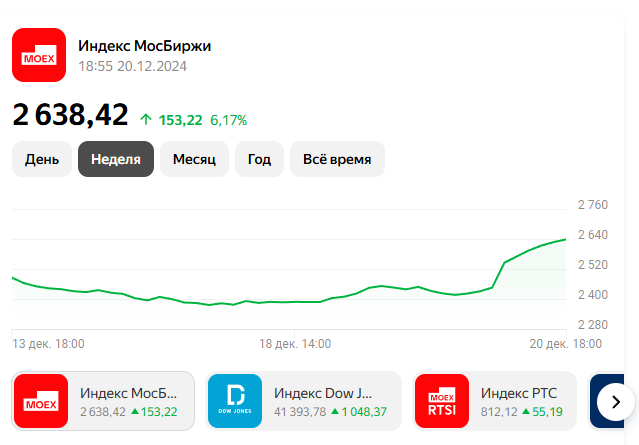Viewport: 639px width, 445px height.
Task: Switch chart to Год period
Action: tap(259, 159)
